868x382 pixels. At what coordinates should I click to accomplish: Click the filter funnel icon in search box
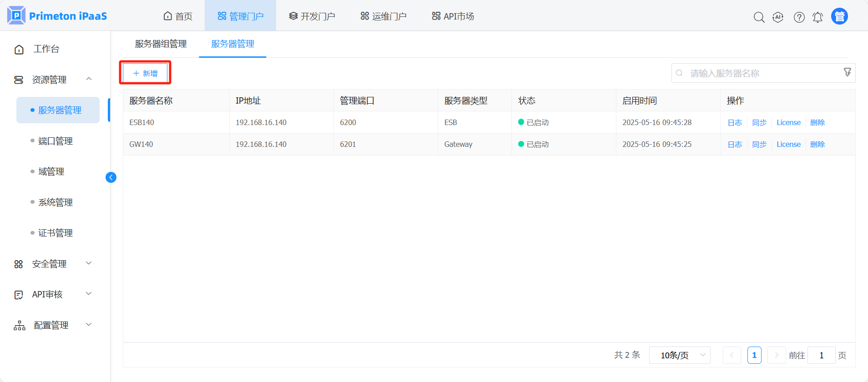[x=847, y=73]
